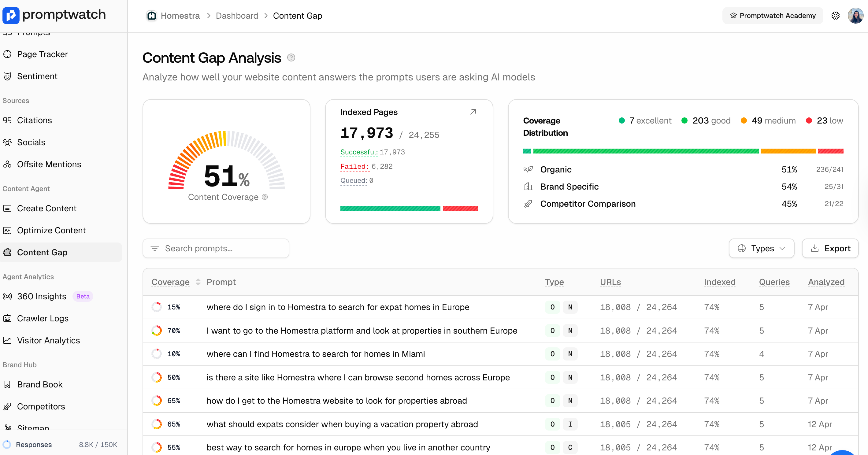Click the Export button
The width and height of the screenshot is (868, 455).
[x=830, y=249]
